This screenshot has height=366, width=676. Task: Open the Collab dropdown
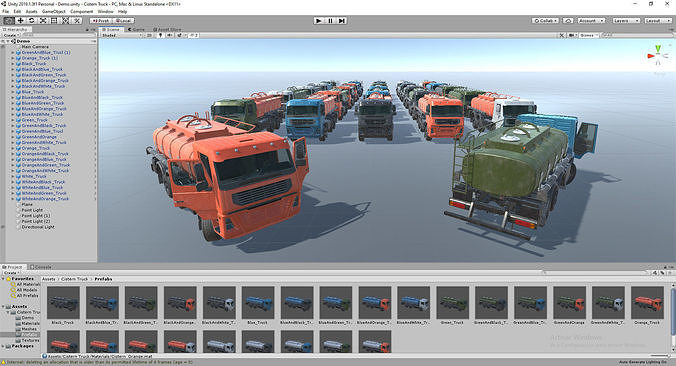(545, 20)
